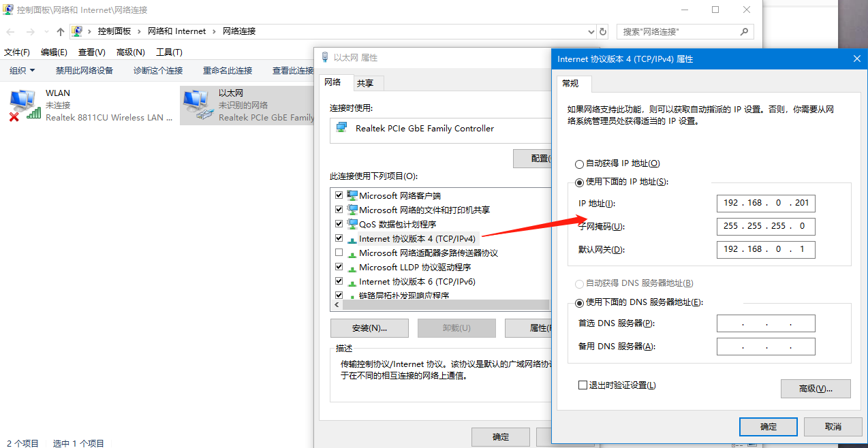Open the 查看(V) menu
The height and width of the screenshot is (448, 868).
pyautogui.click(x=91, y=52)
